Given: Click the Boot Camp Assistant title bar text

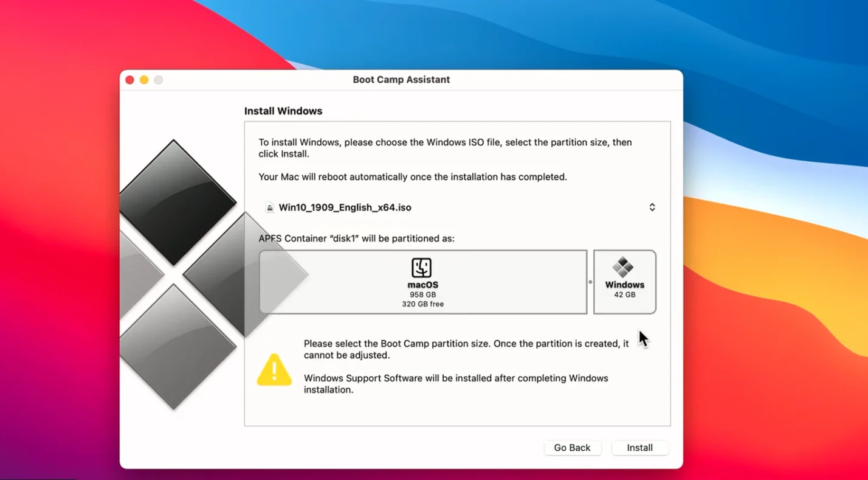Looking at the screenshot, I should point(401,79).
